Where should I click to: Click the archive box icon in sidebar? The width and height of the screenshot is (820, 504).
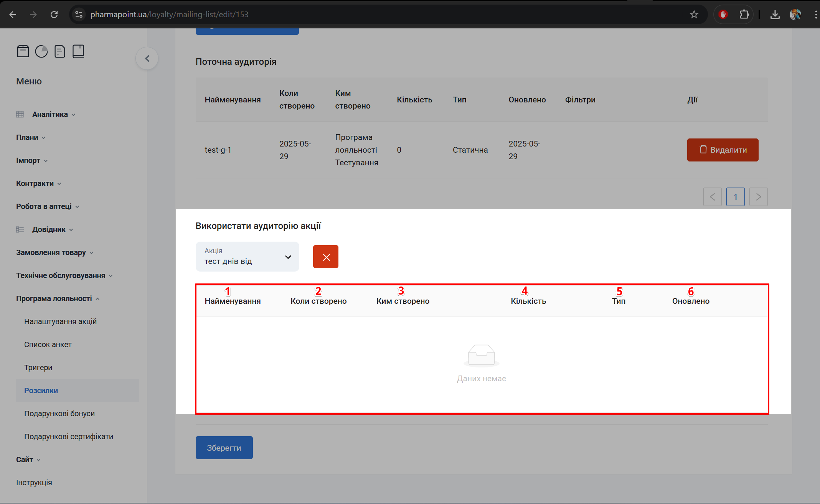23,51
